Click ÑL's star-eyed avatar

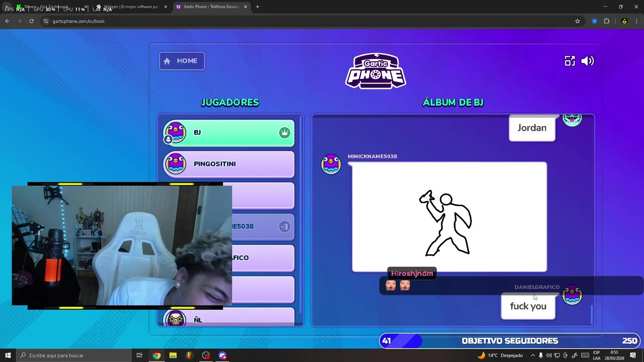pos(175,318)
